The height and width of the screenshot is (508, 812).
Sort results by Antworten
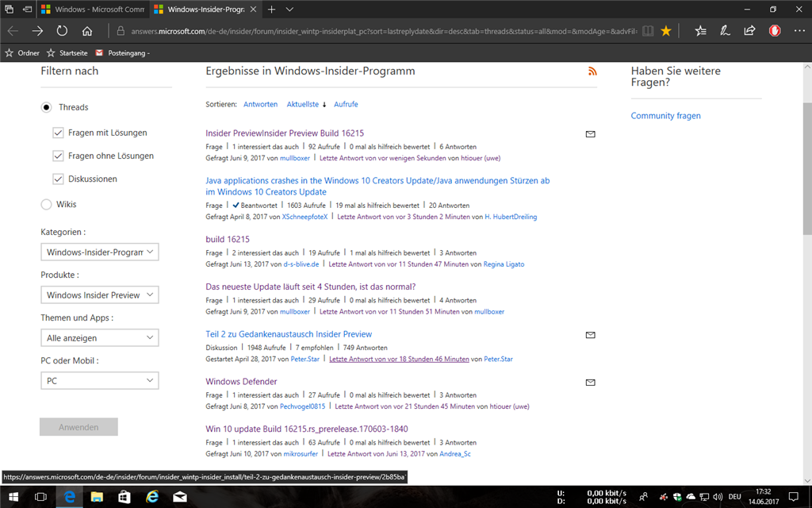(x=260, y=104)
